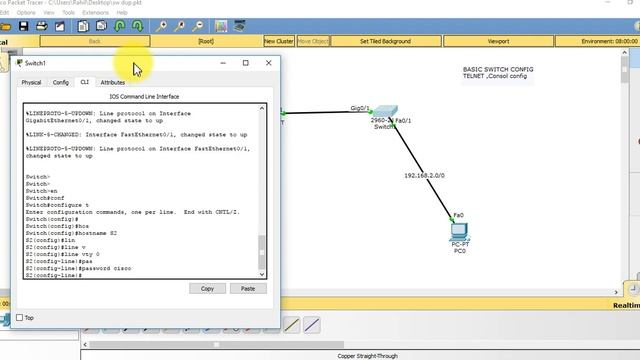Screen dimensions: 640x360
Task: Switch to the Config tab
Action: [61, 82]
